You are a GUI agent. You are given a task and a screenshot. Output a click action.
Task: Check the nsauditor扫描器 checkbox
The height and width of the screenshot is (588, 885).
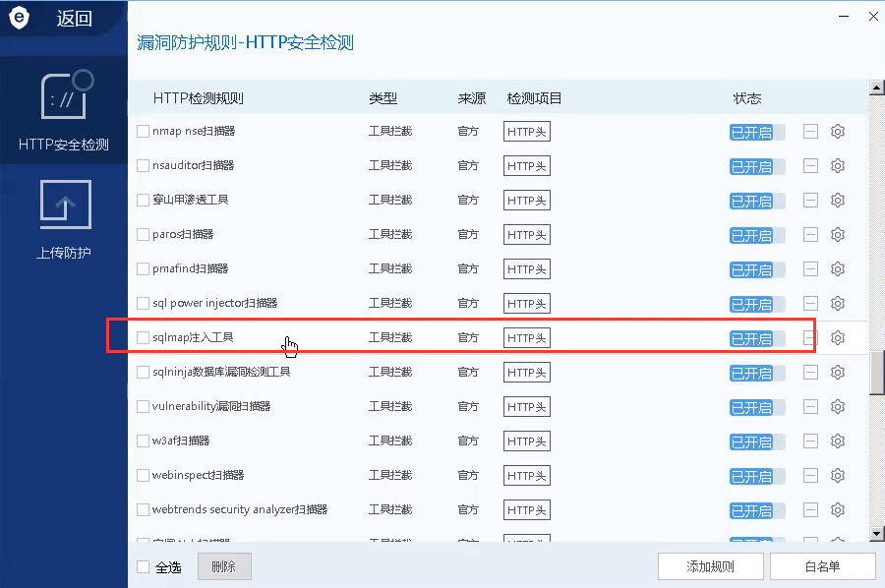tap(144, 166)
